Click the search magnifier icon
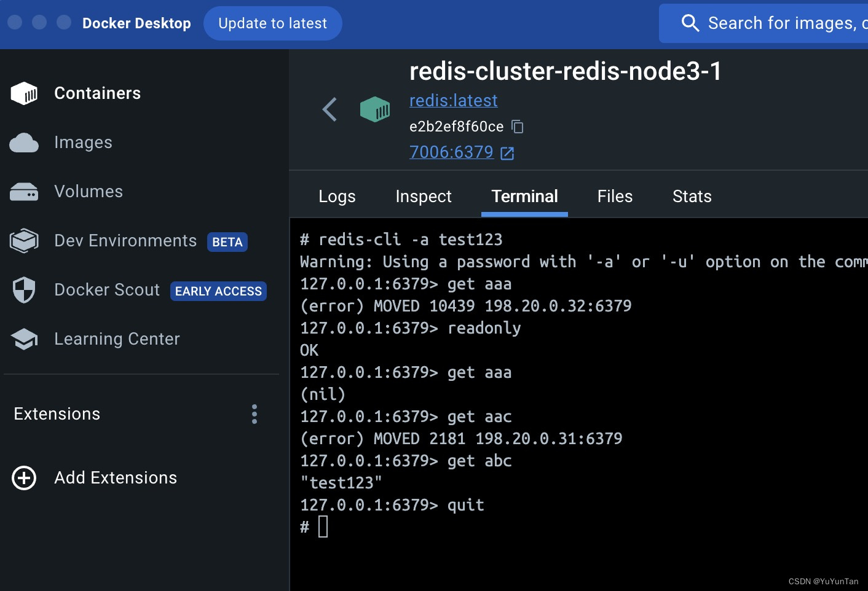The width and height of the screenshot is (868, 591). [x=690, y=23]
